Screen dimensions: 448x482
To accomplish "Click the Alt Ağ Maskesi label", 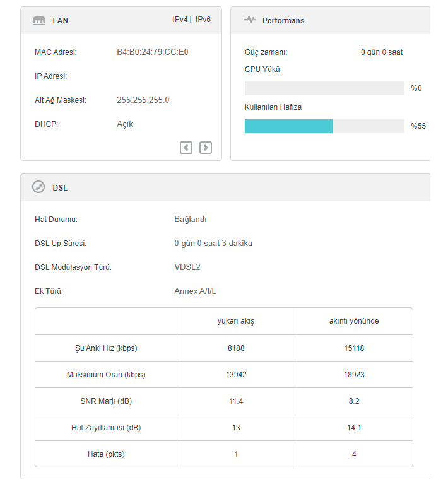I will [x=61, y=100].
